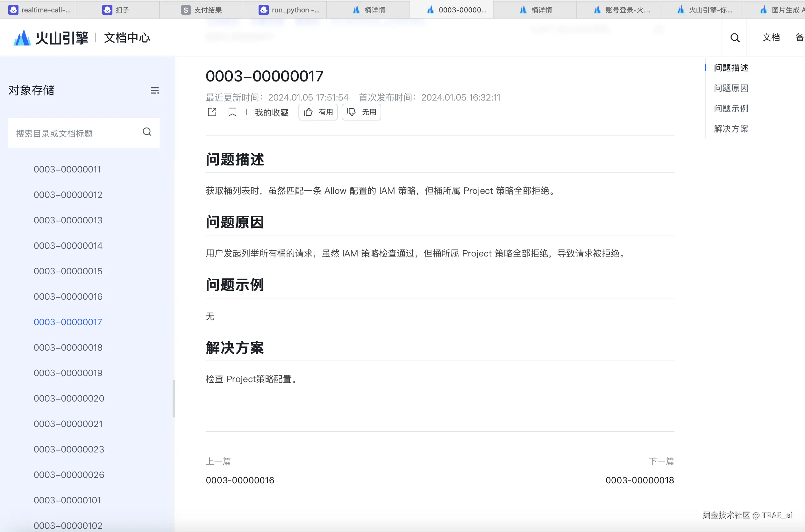Open sidebar item 0003-00000011
805x532 pixels.
(x=67, y=169)
